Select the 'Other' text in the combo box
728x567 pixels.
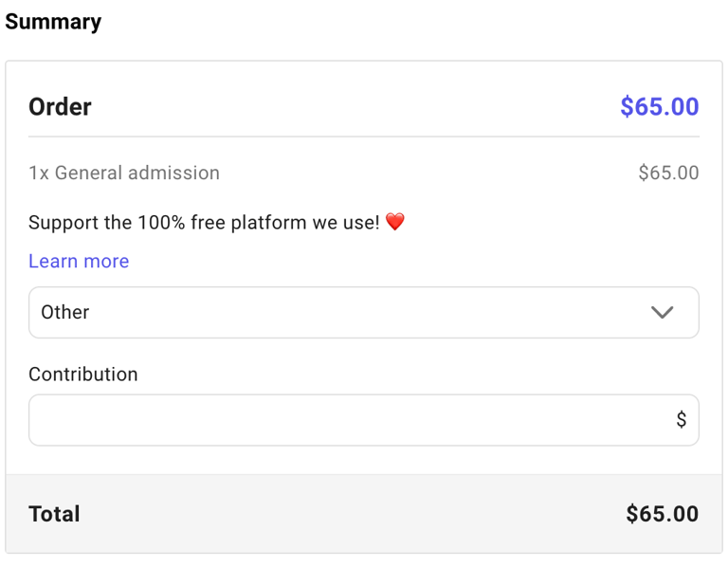(65, 312)
